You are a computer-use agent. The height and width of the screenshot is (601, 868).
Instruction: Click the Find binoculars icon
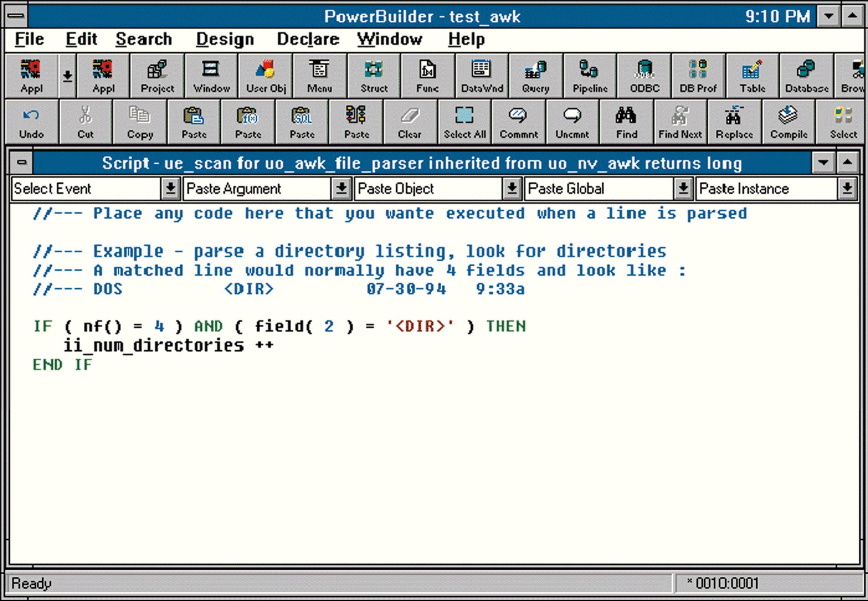coord(626,122)
